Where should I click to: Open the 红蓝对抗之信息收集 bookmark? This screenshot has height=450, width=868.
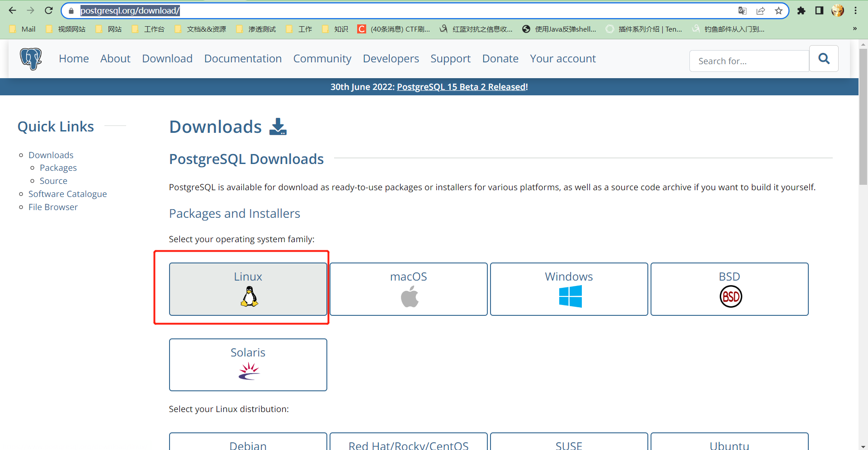pyautogui.click(x=476, y=29)
